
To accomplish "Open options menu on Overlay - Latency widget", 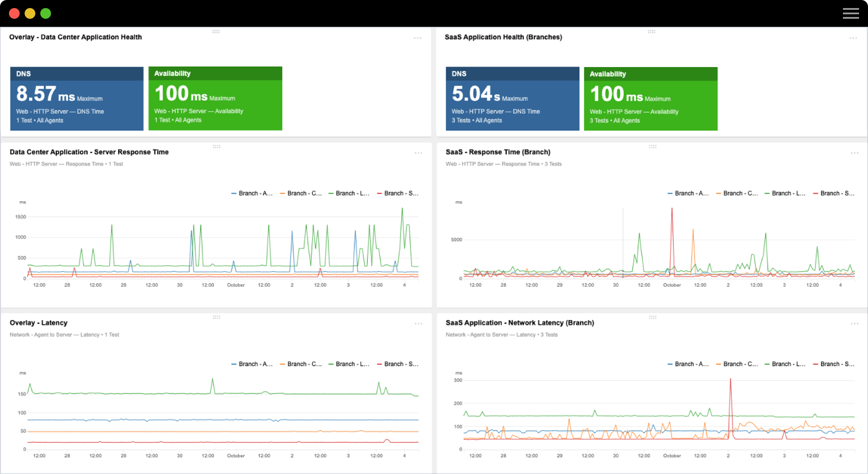I will (x=418, y=324).
